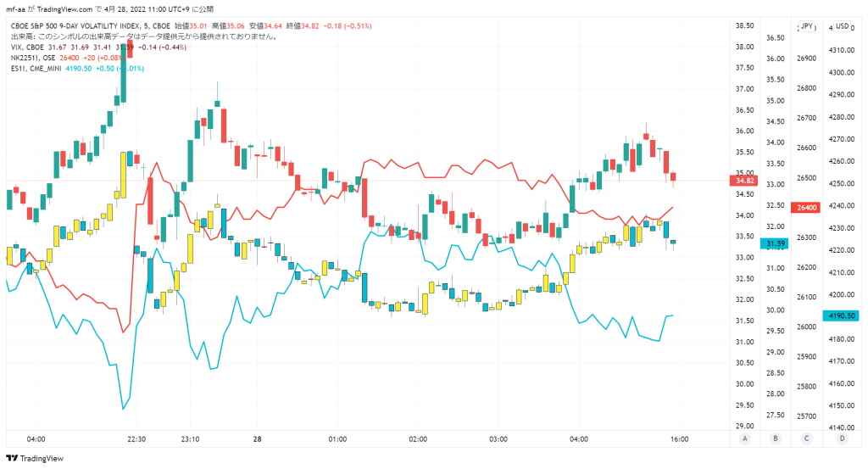The height and width of the screenshot is (469, 868).
Task: Click the 4140.00 price axis value
Action: point(842,427)
